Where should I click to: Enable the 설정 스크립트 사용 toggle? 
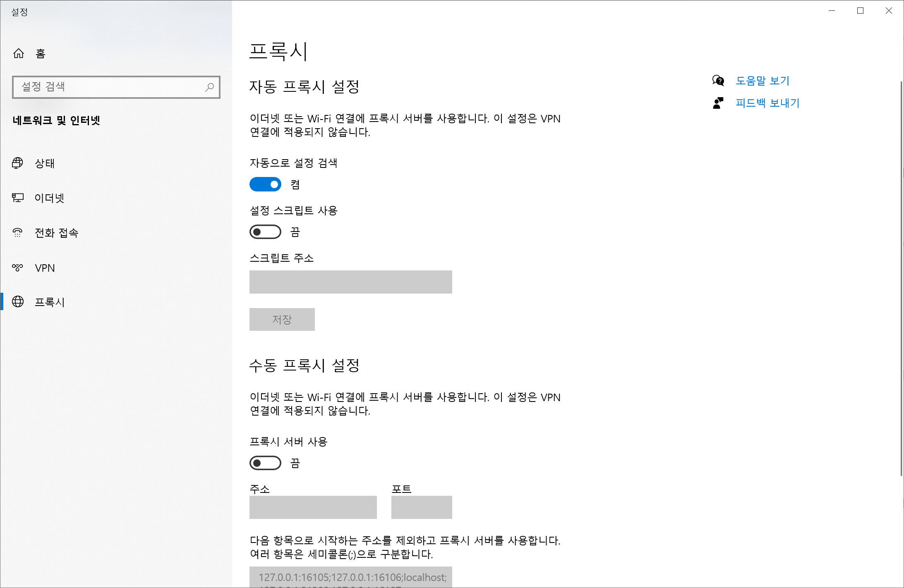click(x=265, y=232)
